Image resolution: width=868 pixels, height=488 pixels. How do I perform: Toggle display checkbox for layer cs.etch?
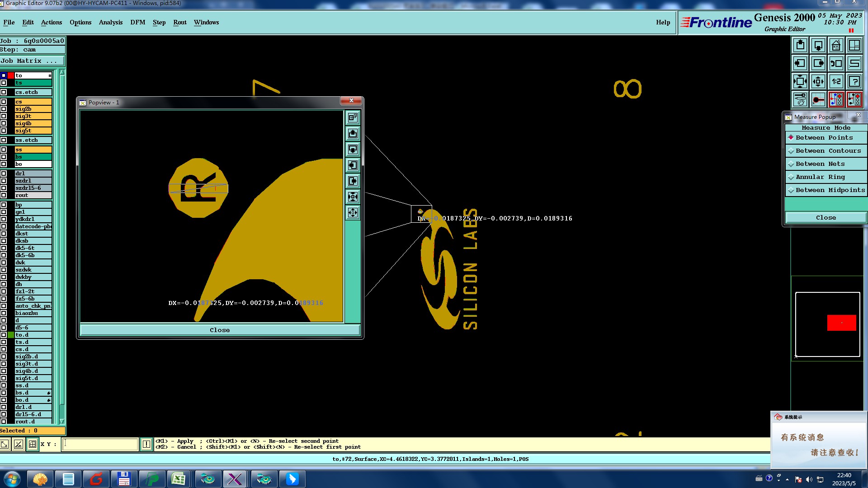pos(4,92)
